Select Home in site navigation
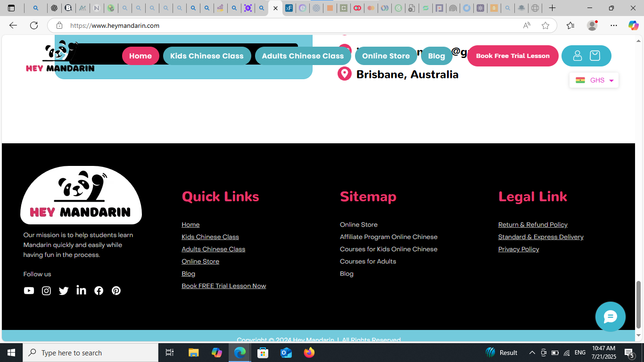This screenshot has width=644, height=362. click(140, 56)
